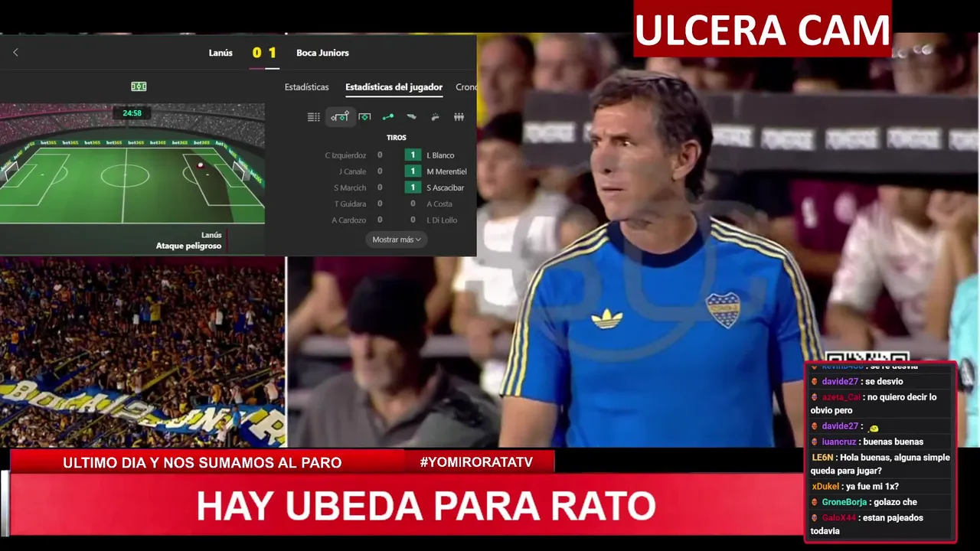The image size is (980, 551).
Task: Click username LE6N in the chat
Action: point(822,458)
